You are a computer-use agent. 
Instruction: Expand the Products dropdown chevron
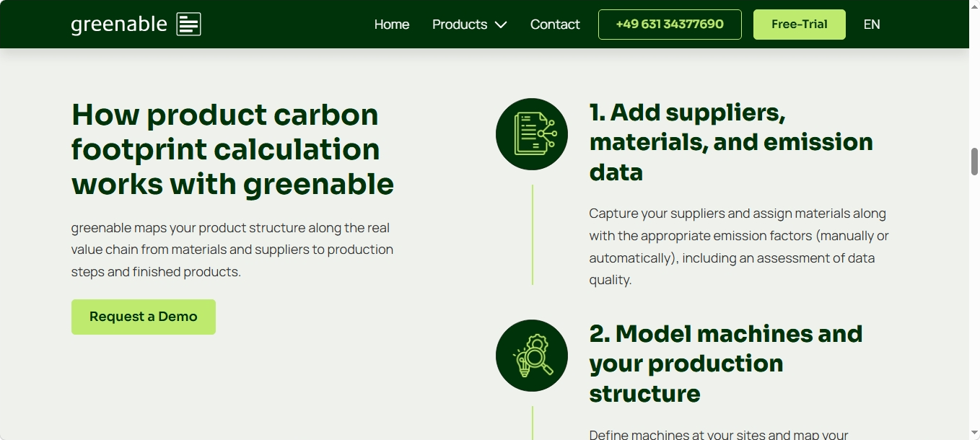[501, 25]
